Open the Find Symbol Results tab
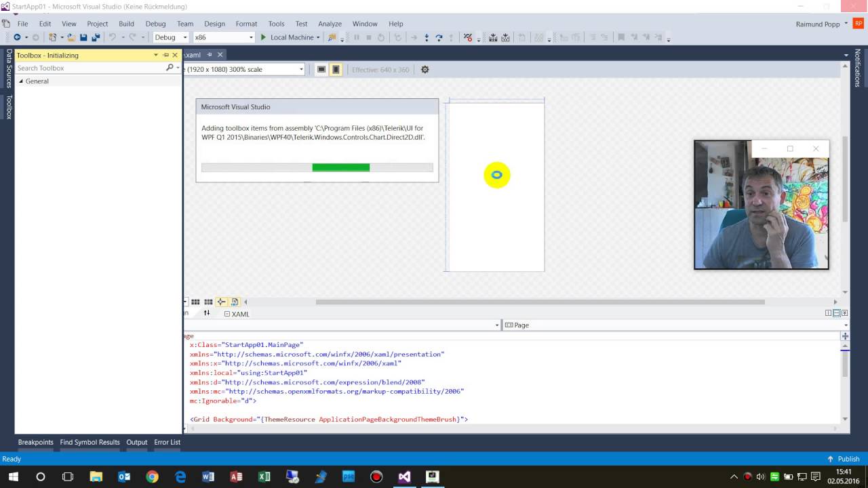Image resolution: width=868 pixels, height=488 pixels. tap(90, 442)
